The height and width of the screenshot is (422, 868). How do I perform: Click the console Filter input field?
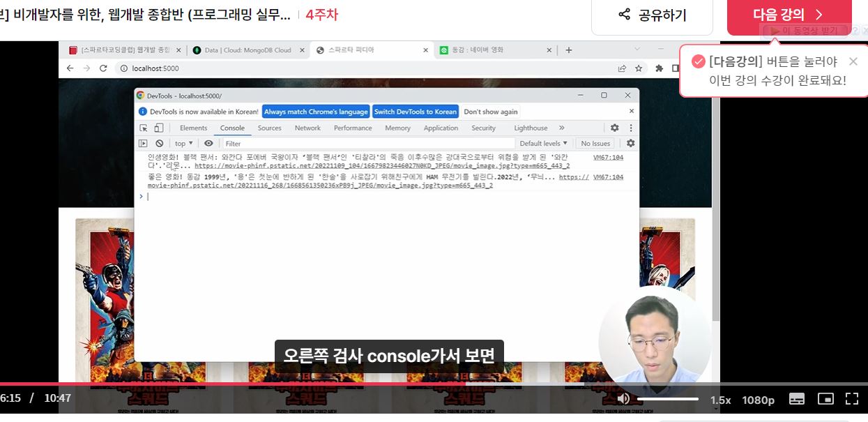point(369,143)
